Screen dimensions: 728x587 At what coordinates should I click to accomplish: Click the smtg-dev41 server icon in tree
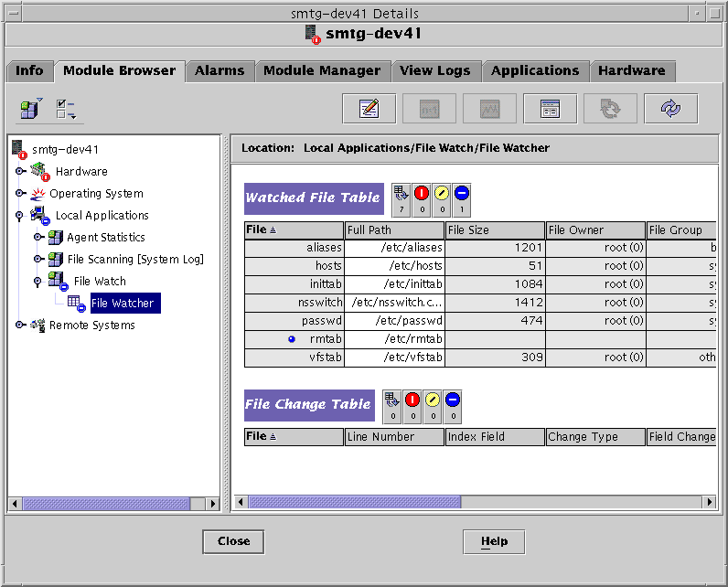tap(19, 149)
